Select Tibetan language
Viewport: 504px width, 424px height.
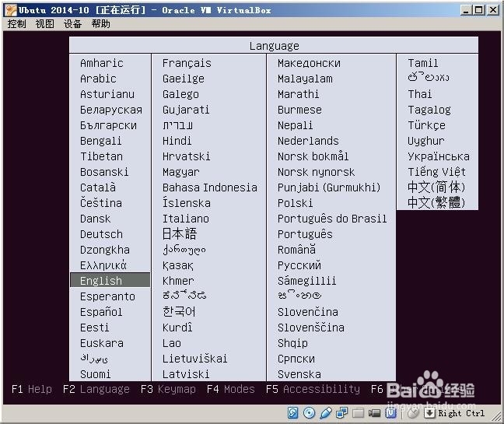click(101, 156)
